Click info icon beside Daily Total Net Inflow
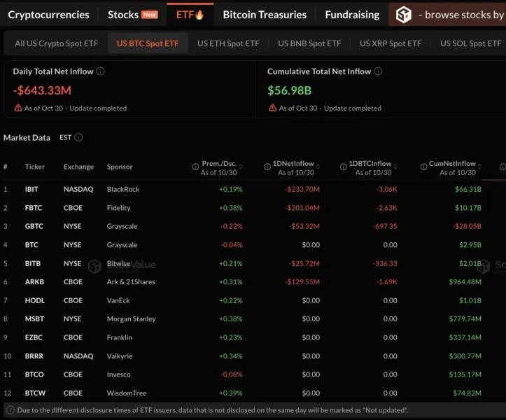Screen dimensions: 506x420 point(100,71)
